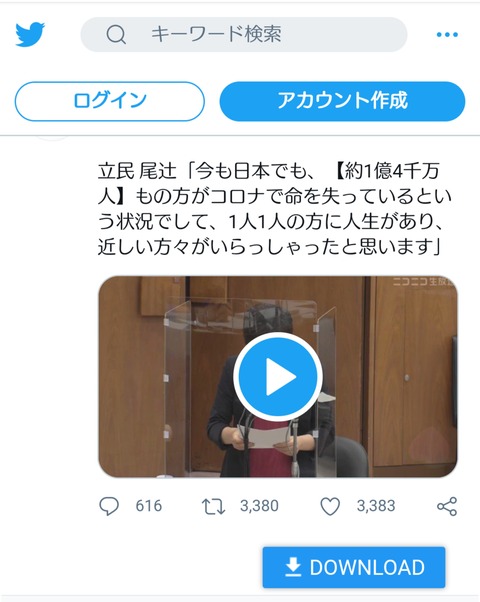
Task: Click the magnifier icon in the search bar
Action: tap(116, 35)
